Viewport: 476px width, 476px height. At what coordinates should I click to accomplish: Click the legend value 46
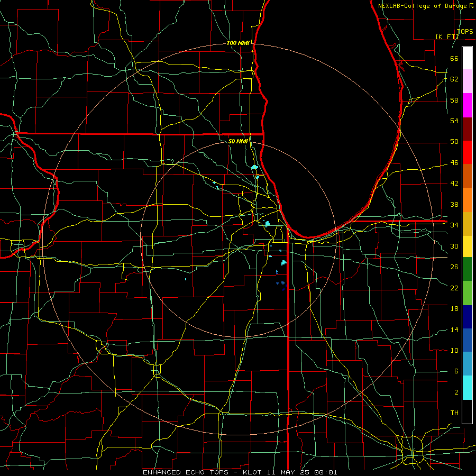(454, 163)
